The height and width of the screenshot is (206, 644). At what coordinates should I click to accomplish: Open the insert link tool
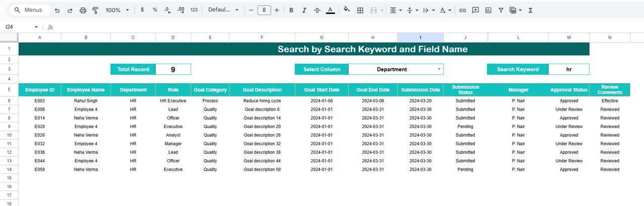click(x=462, y=10)
